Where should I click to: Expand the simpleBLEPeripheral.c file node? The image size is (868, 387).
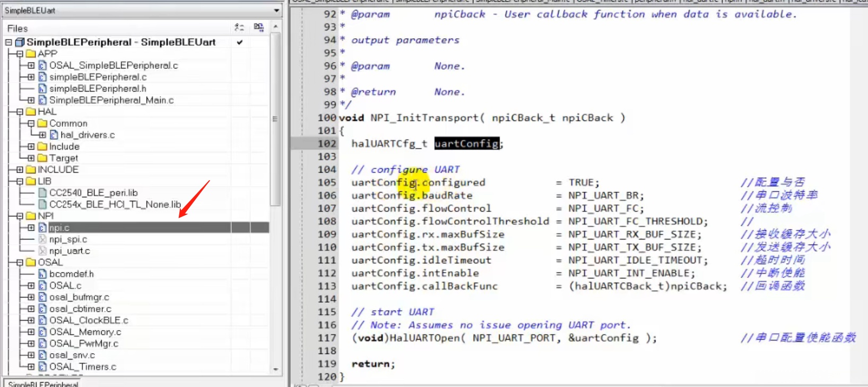31,77
